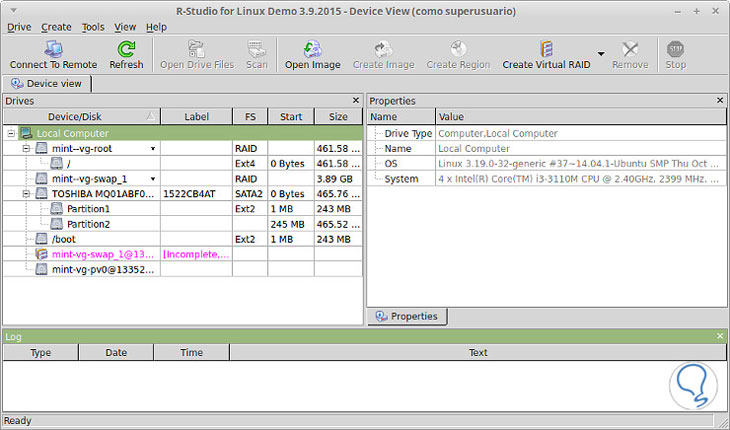The width and height of the screenshot is (730, 430).
Task: Select the Local Computer icon
Action: (x=27, y=133)
